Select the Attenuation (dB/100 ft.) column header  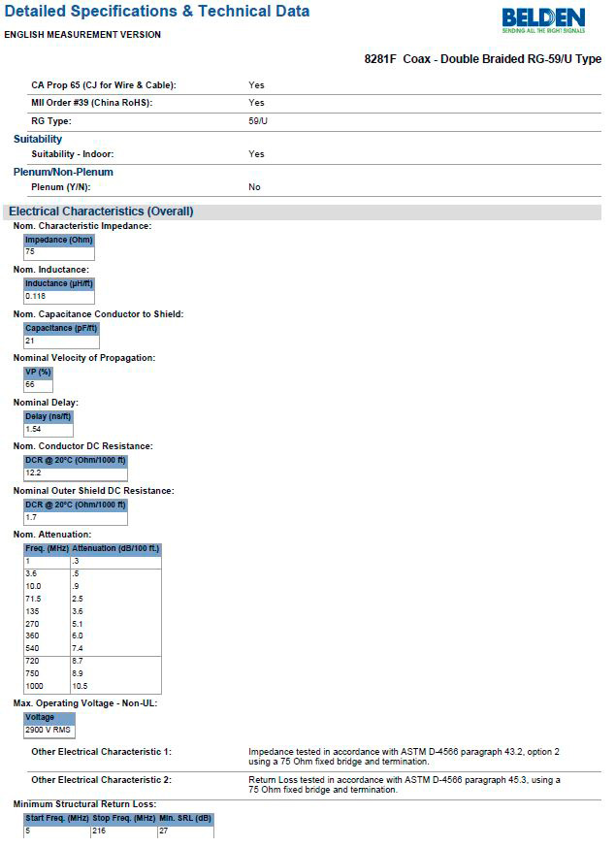point(115,548)
